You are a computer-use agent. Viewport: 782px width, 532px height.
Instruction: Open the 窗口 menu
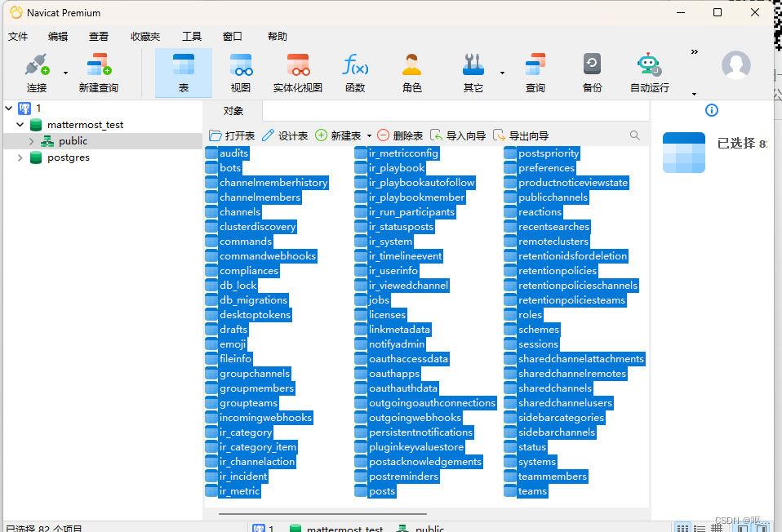[233, 37]
